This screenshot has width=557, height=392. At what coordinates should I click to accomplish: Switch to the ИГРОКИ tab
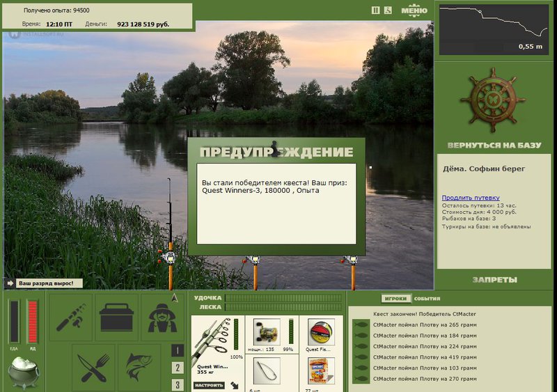tap(395, 299)
